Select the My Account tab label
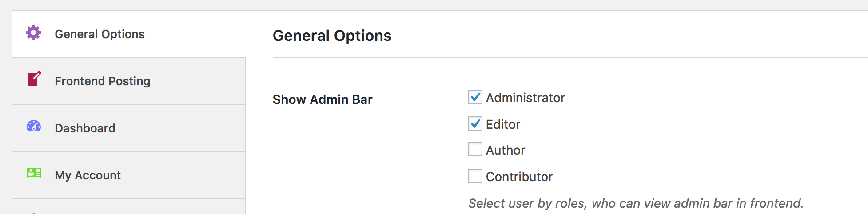Image resolution: width=868 pixels, height=214 pixels. click(88, 175)
